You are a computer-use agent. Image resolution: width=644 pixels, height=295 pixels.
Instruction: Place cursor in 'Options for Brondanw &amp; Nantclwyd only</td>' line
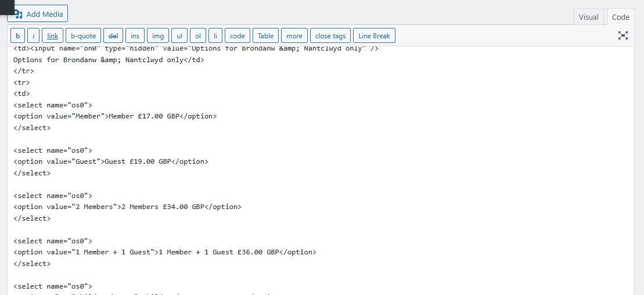pos(109,60)
